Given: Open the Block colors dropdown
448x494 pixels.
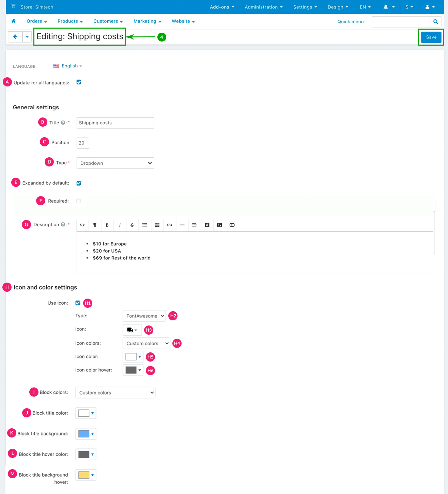Looking at the screenshot, I should click(x=115, y=393).
